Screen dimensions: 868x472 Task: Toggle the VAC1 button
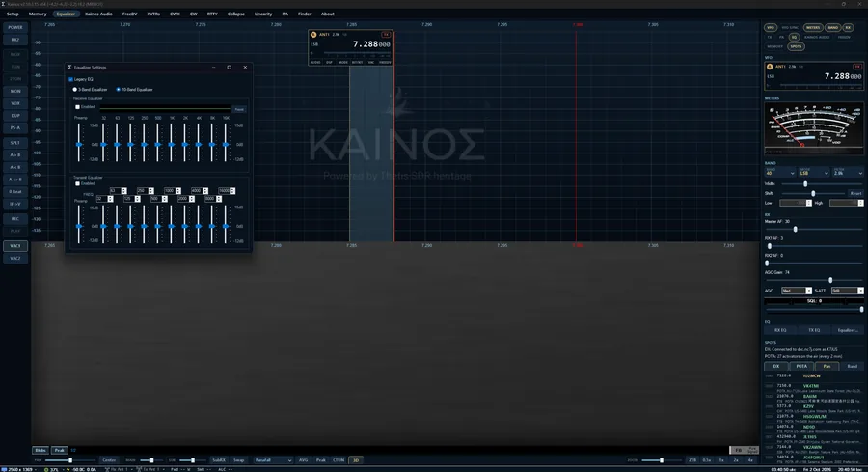pos(15,246)
